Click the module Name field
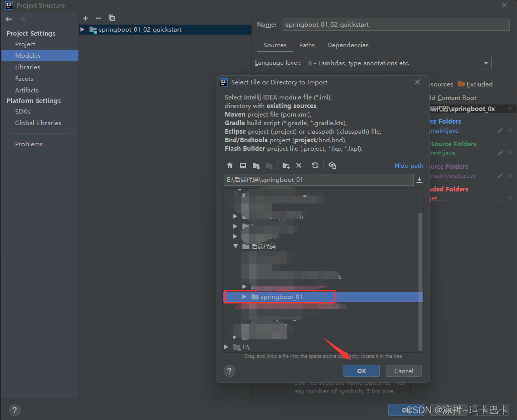This screenshot has width=517, height=420. tap(396, 25)
